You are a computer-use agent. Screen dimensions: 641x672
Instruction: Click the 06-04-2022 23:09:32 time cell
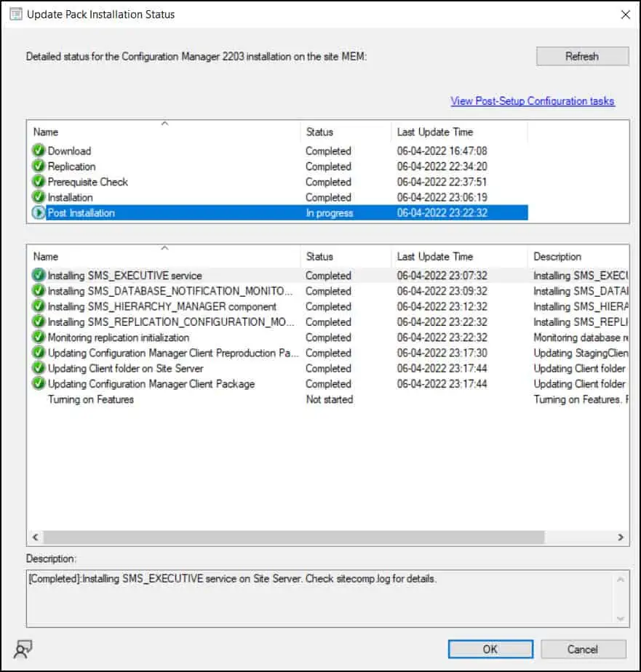(x=442, y=291)
